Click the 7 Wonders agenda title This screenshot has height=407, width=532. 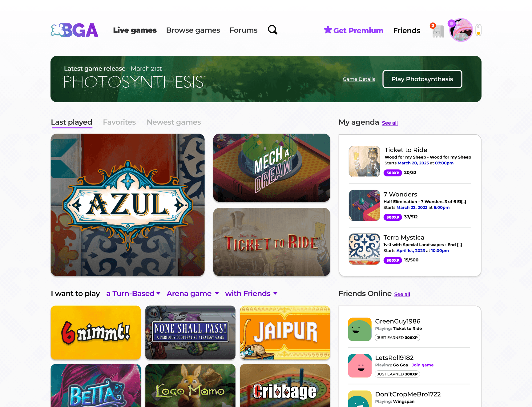[400, 194]
